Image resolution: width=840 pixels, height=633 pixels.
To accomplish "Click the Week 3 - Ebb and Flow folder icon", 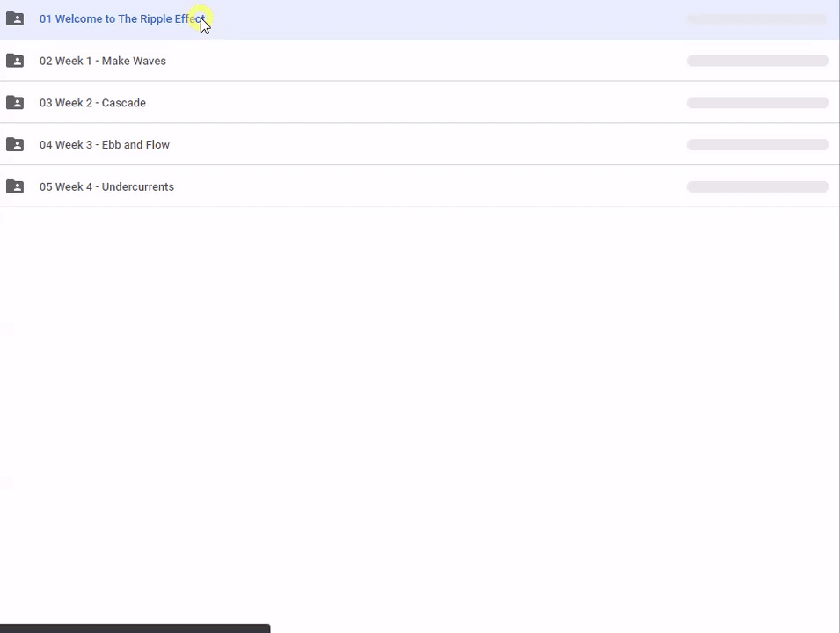I will pyautogui.click(x=15, y=144).
